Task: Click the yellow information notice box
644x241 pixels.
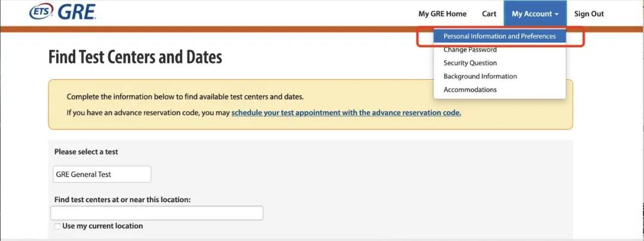Action: [x=311, y=104]
